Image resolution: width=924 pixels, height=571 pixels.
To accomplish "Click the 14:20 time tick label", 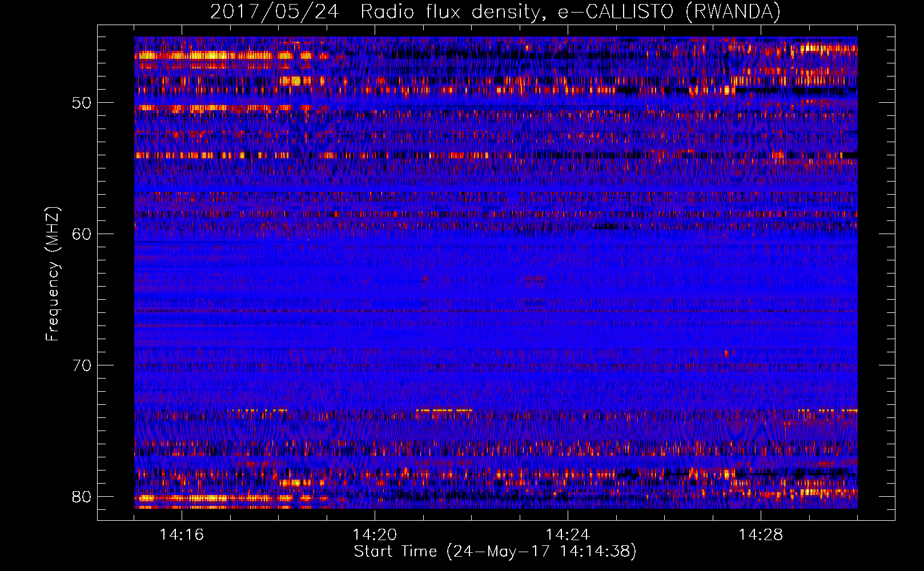I will [x=375, y=535].
